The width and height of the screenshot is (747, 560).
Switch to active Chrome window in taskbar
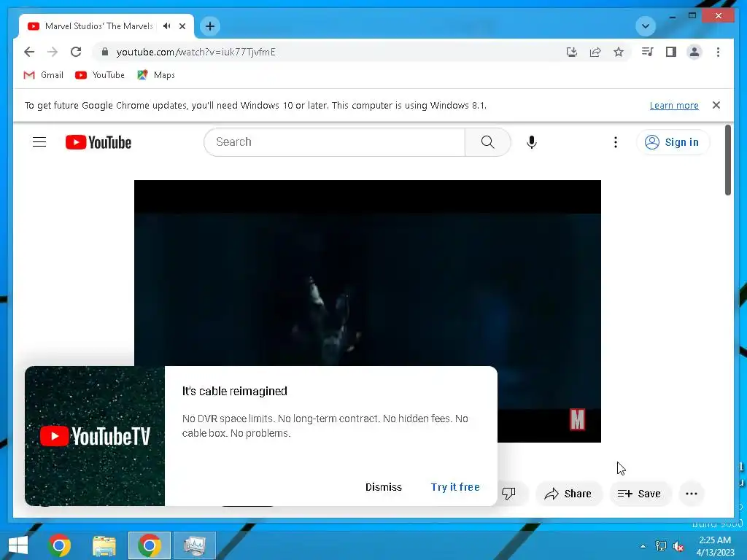[149, 545]
